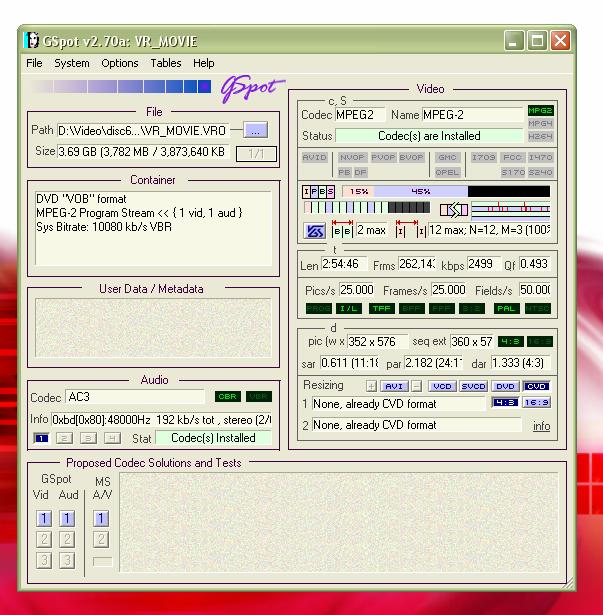Click the green 16:9 indicator beside seq ext
603x615 pixels.
tap(539, 342)
